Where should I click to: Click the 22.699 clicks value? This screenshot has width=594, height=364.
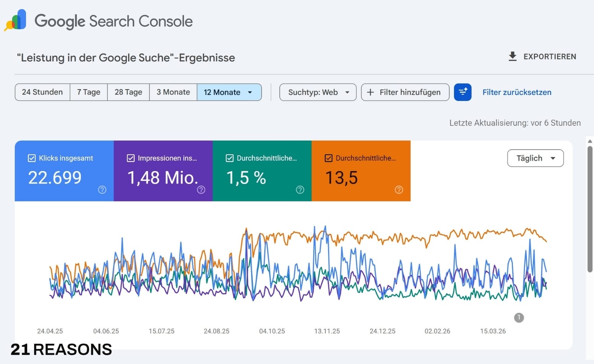click(55, 178)
